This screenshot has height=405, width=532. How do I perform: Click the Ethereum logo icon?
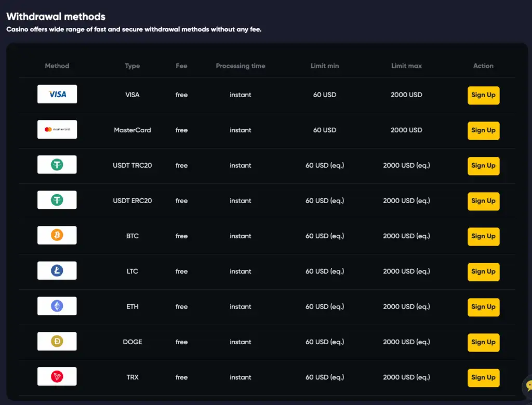coord(57,306)
